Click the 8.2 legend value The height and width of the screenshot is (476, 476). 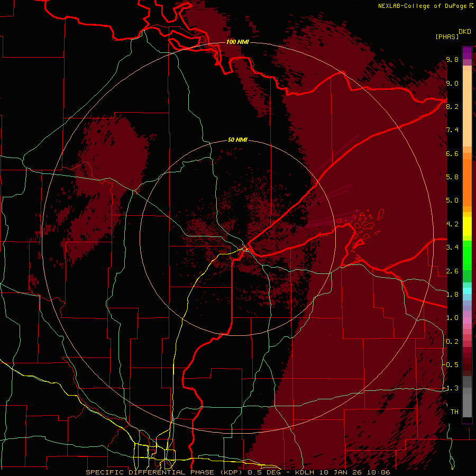pyautogui.click(x=452, y=106)
